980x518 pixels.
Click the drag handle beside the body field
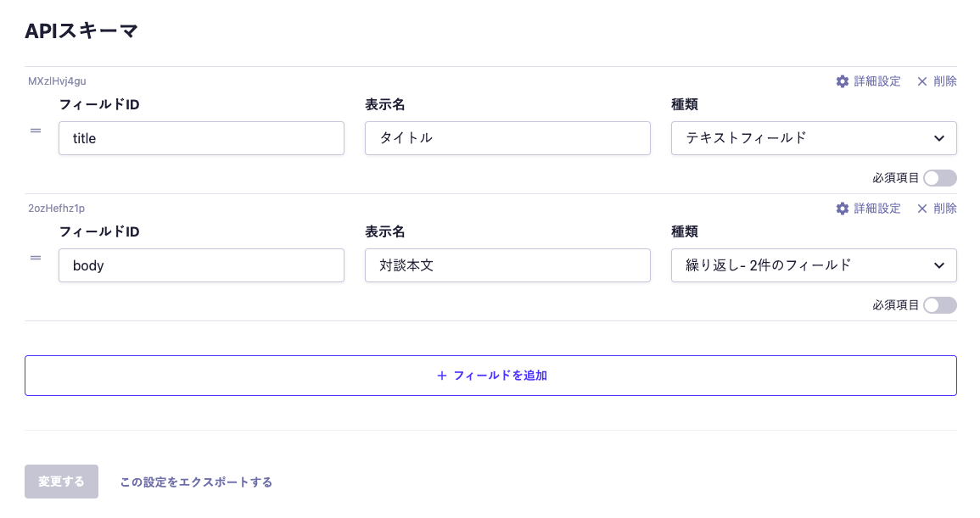[36, 258]
